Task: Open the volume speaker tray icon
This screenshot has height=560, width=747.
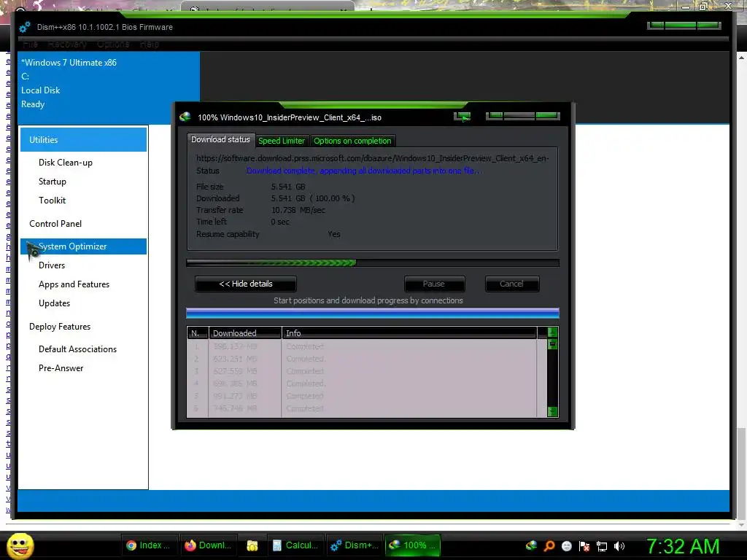Action: point(619,545)
